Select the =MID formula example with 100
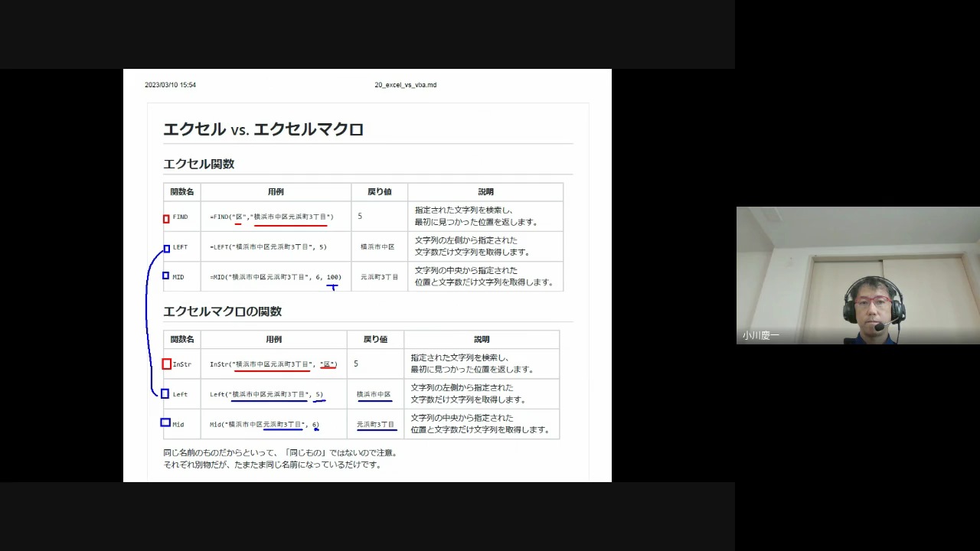The height and width of the screenshot is (551, 980). coord(276,277)
